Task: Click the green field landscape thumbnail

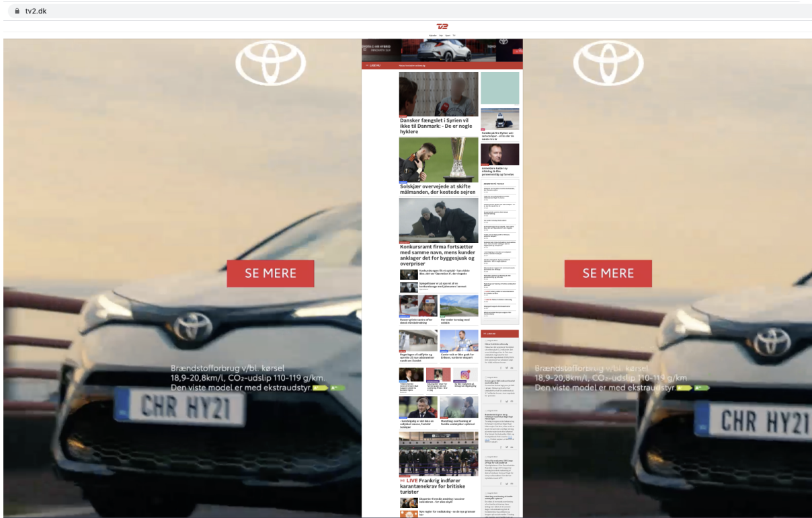Action: click(x=459, y=305)
